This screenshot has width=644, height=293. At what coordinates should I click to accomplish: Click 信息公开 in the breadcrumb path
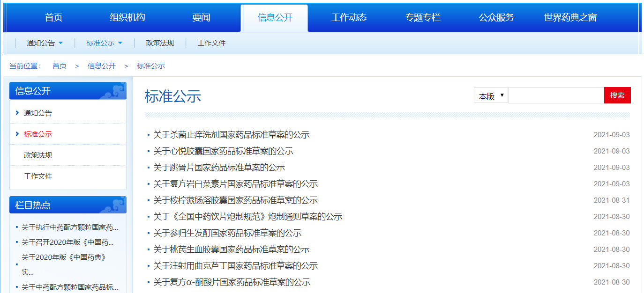pos(101,66)
